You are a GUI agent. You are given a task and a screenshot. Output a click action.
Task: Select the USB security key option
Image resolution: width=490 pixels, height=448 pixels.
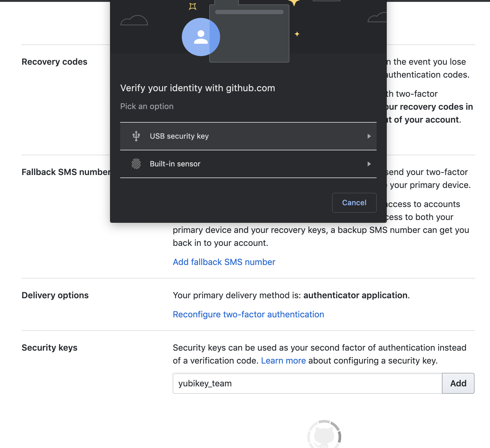[x=248, y=136]
